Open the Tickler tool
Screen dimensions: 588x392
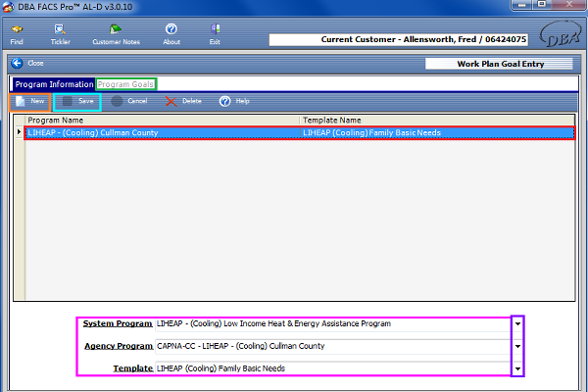click(x=60, y=34)
